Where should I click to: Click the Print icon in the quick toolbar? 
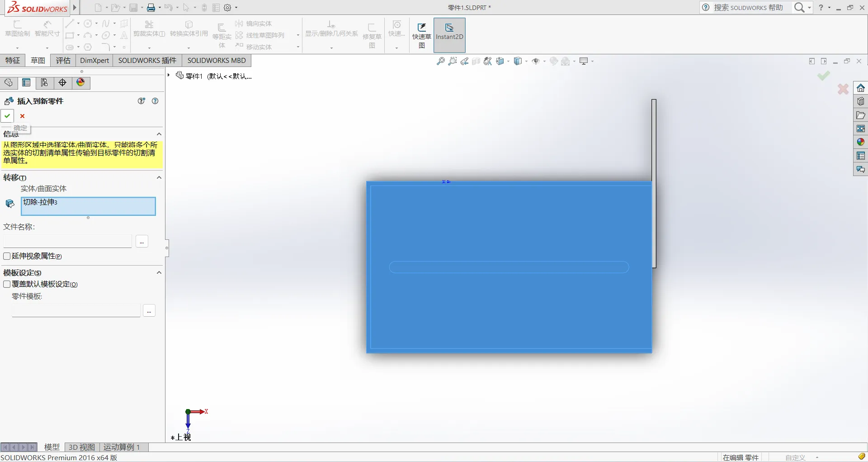151,8
